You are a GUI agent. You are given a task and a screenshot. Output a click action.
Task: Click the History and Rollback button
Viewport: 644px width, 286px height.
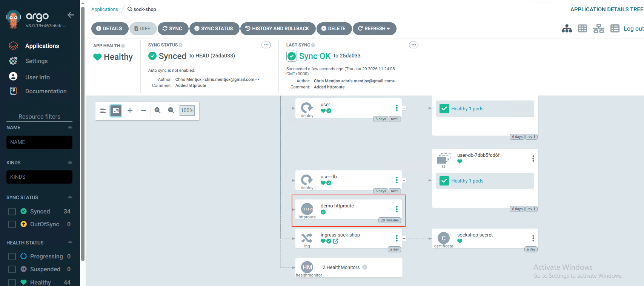coord(277,29)
